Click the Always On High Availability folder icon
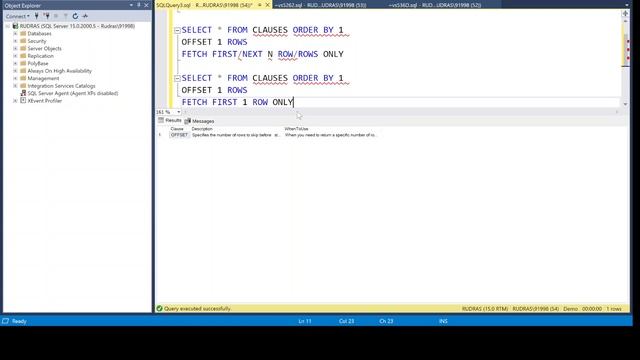 coord(23,71)
